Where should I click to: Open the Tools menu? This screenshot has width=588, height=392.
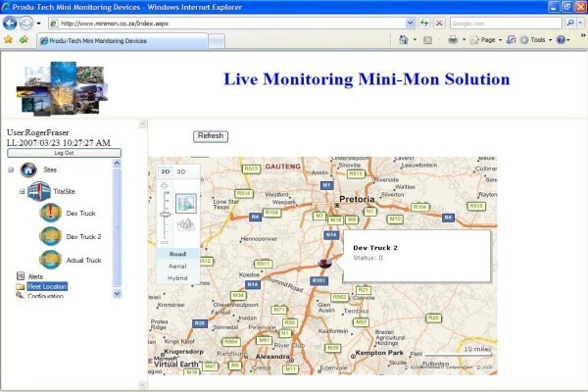click(x=536, y=40)
